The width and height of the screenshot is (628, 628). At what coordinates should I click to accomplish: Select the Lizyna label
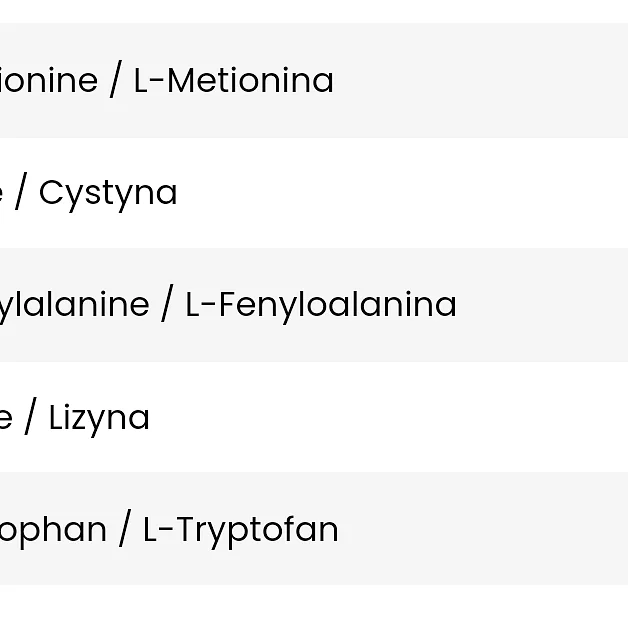click(x=99, y=417)
